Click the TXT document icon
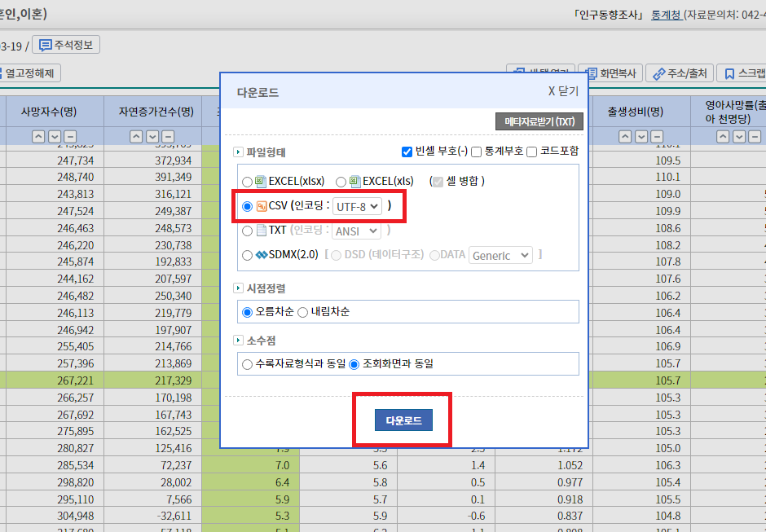766x532 pixels. (262, 230)
